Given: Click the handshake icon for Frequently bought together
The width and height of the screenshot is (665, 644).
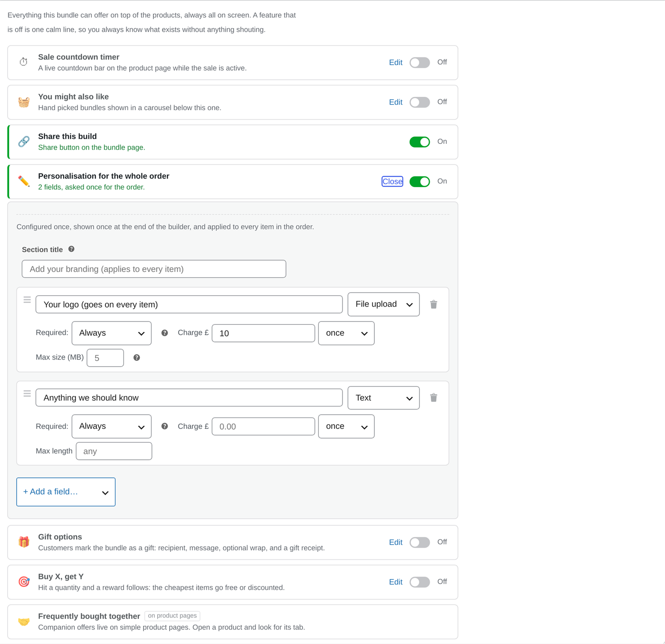Looking at the screenshot, I should [24, 622].
